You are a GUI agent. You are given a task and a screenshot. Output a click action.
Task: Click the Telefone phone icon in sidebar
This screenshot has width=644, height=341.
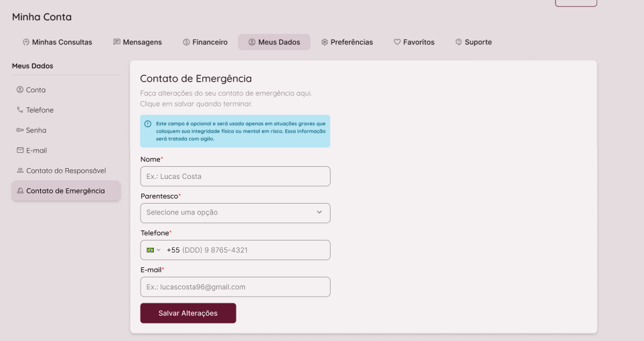tap(20, 110)
